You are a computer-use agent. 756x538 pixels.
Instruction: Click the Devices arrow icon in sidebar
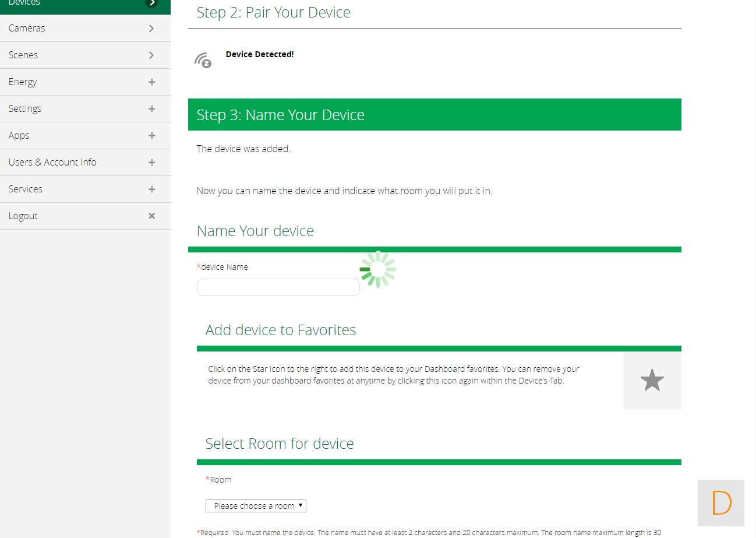pos(151,3)
